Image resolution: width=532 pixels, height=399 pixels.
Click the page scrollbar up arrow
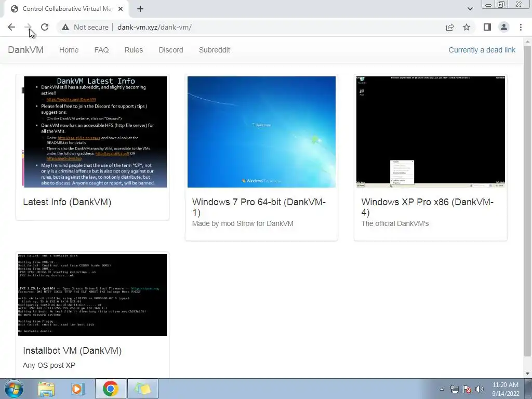point(528,42)
